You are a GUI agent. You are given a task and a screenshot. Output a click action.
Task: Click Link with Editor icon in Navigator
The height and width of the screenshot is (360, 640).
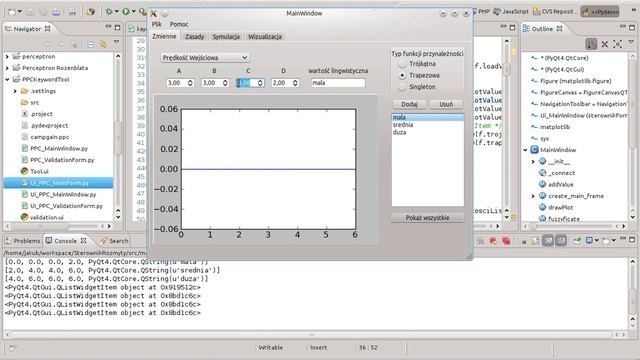[x=103, y=44]
